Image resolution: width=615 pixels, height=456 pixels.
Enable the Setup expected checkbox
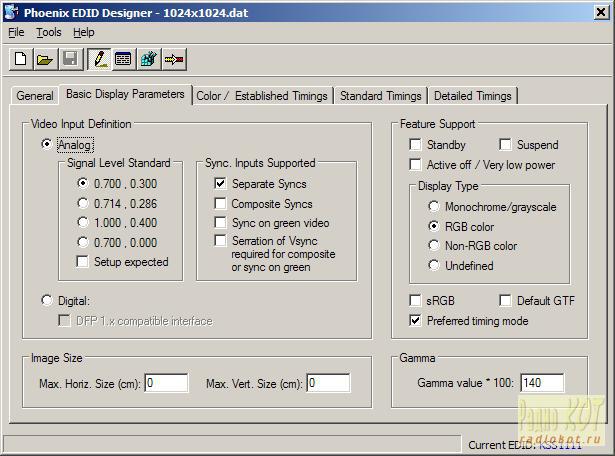pos(82,262)
